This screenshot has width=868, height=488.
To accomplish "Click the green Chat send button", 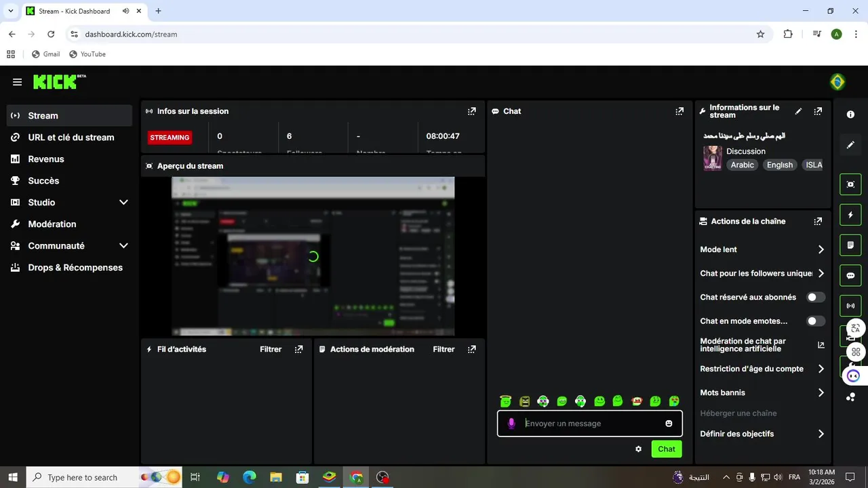I will (x=666, y=449).
